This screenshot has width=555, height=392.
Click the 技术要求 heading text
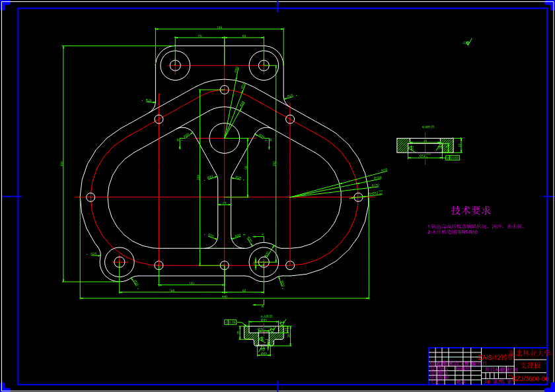point(470,211)
